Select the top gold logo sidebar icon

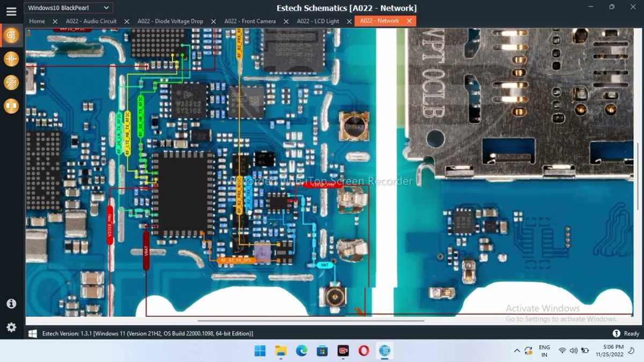coord(11,35)
